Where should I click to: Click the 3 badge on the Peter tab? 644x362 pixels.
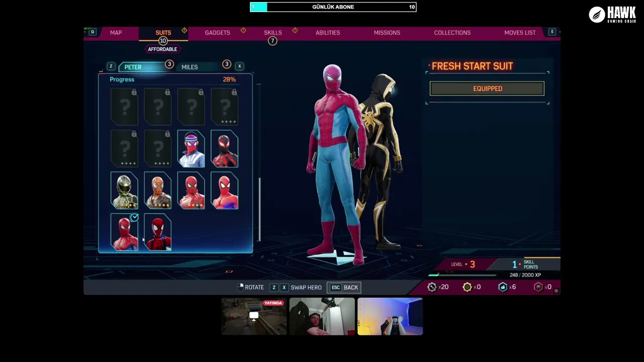pos(170,64)
